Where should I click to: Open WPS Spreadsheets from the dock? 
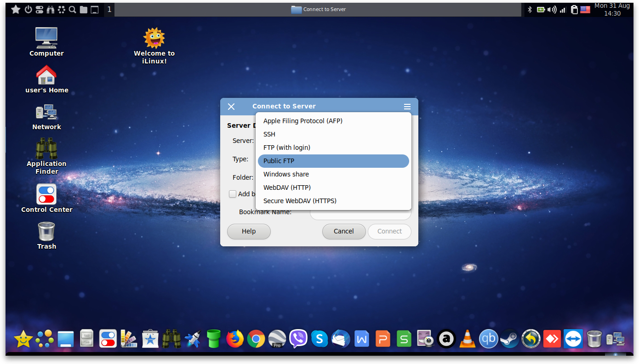point(404,339)
